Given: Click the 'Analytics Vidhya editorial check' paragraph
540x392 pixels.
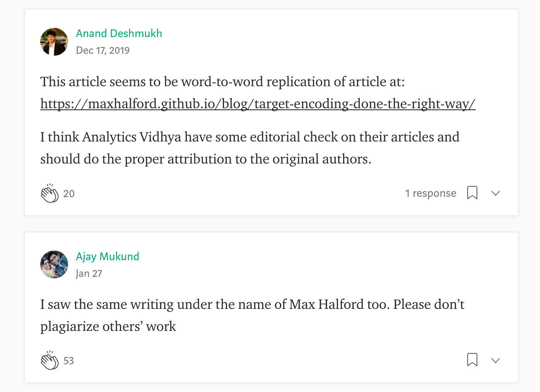Looking at the screenshot, I should click(x=250, y=148).
